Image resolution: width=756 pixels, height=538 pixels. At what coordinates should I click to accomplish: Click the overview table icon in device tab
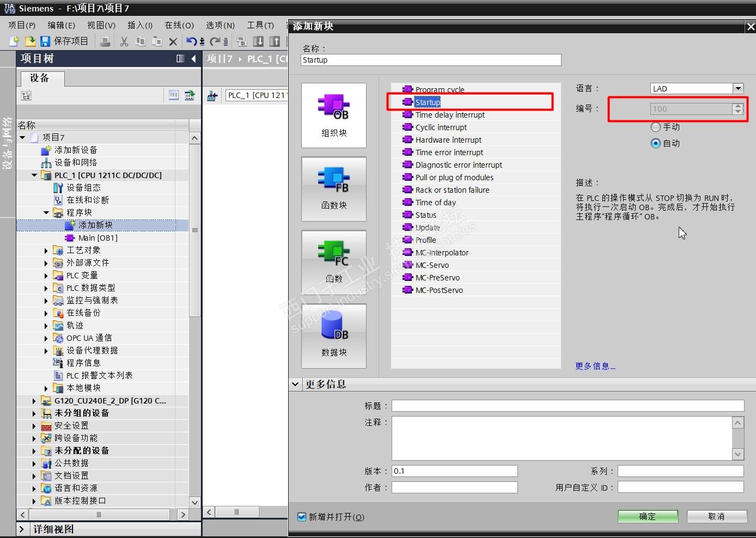(x=174, y=95)
